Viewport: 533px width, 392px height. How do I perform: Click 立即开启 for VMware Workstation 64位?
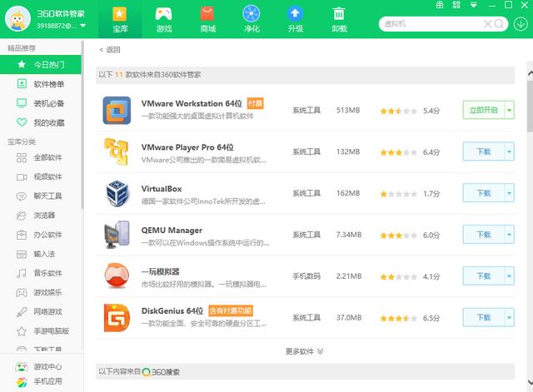483,110
